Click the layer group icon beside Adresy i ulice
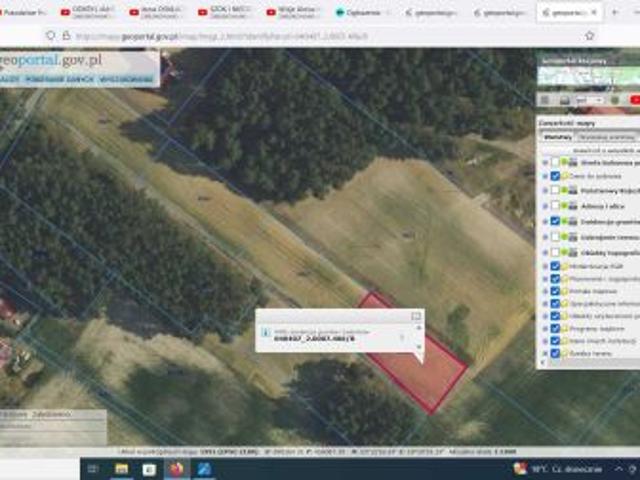 click(573, 206)
